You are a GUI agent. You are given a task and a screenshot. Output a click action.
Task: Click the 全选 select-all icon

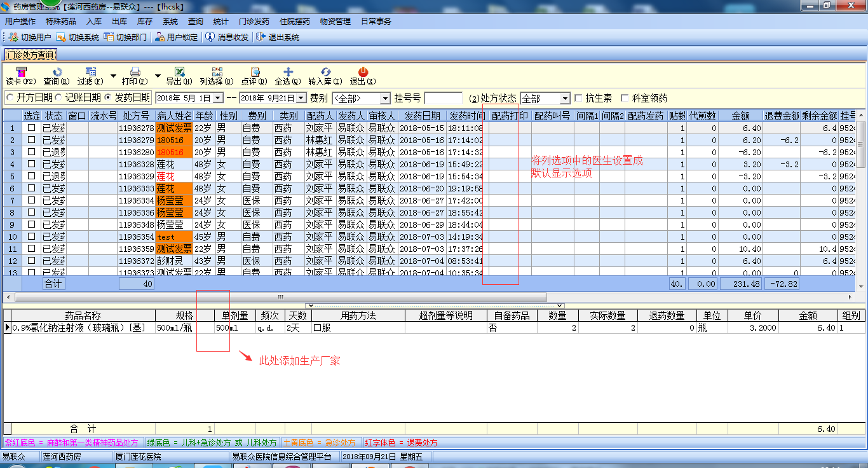(x=287, y=72)
